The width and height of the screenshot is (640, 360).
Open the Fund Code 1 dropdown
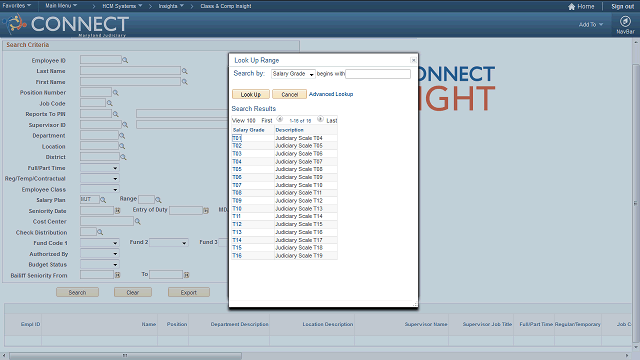pos(100,243)
